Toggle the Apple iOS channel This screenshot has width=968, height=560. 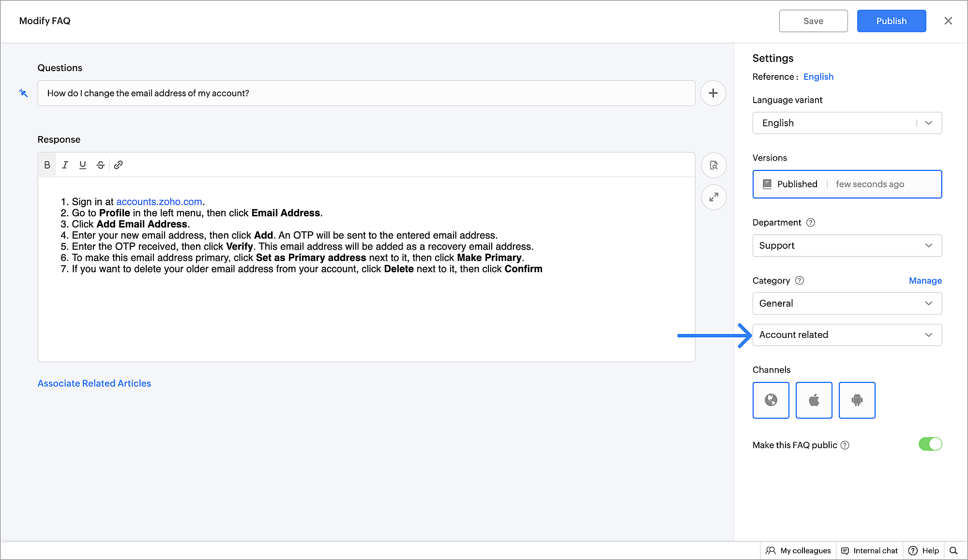(x=814, y=400)
